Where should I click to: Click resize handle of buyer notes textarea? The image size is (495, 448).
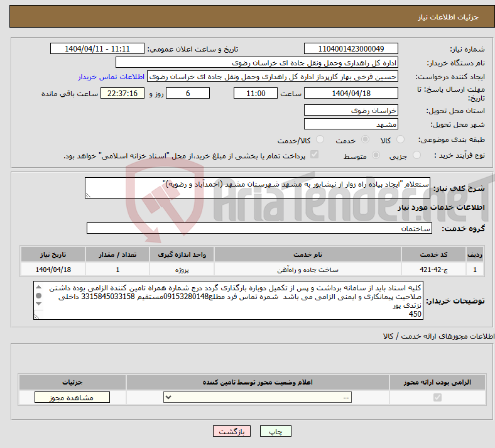pyautogui.click(x=36, y=316)
